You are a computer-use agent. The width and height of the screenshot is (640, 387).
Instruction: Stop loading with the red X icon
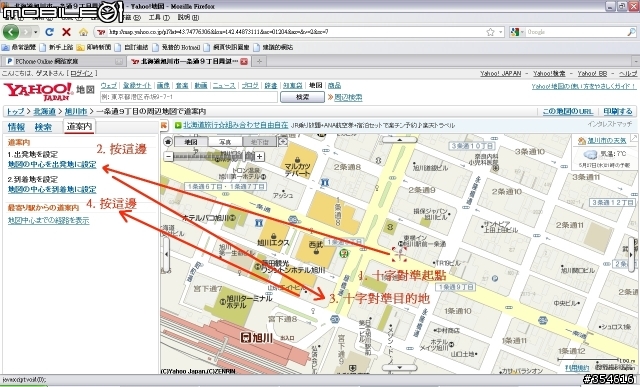(x=67, y=32)
